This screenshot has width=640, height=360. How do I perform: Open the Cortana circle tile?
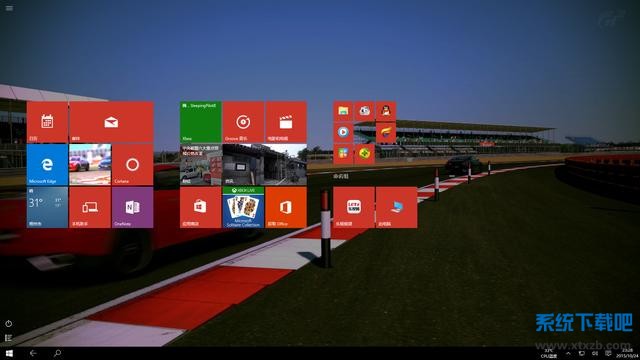pyautogui.click(x=133, y=164)
